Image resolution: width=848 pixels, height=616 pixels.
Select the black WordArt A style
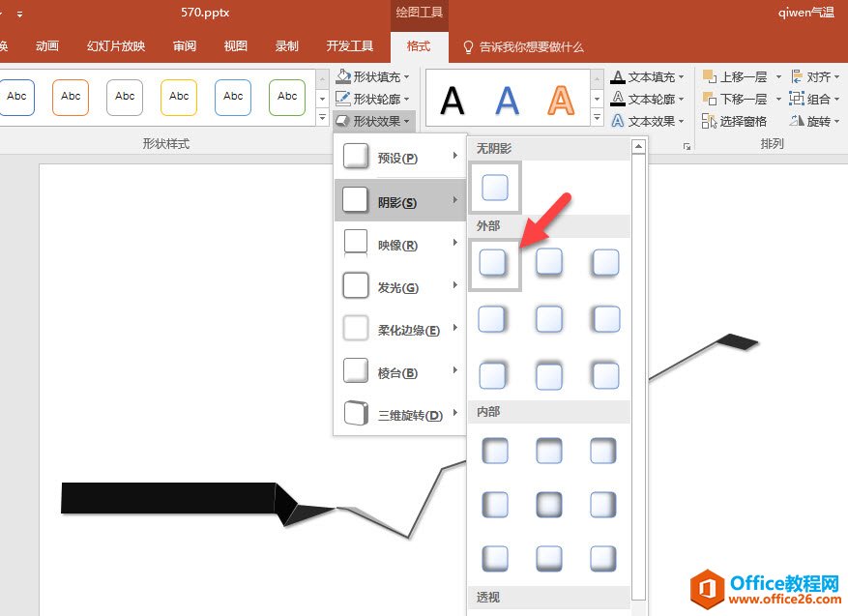pos(453,99)
